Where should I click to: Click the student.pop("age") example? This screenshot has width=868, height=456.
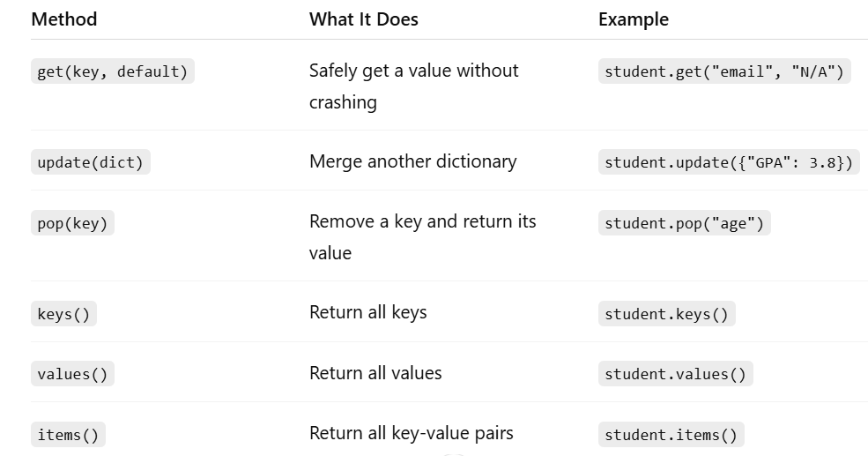click(684, 223)
